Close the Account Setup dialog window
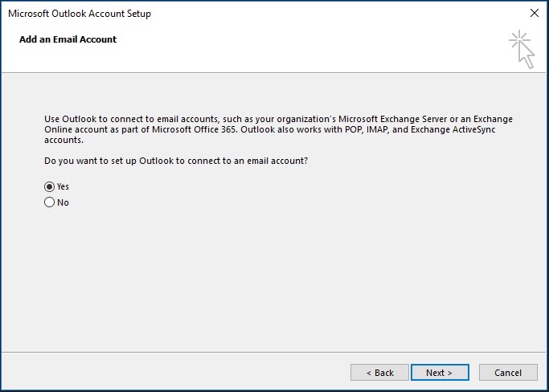 click(535, 14)
